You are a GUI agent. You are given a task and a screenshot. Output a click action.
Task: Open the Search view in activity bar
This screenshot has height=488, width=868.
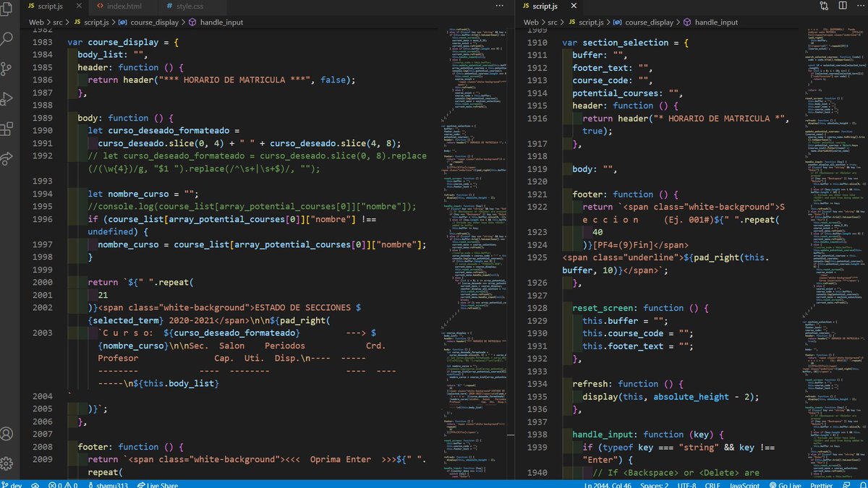point(7,38)
